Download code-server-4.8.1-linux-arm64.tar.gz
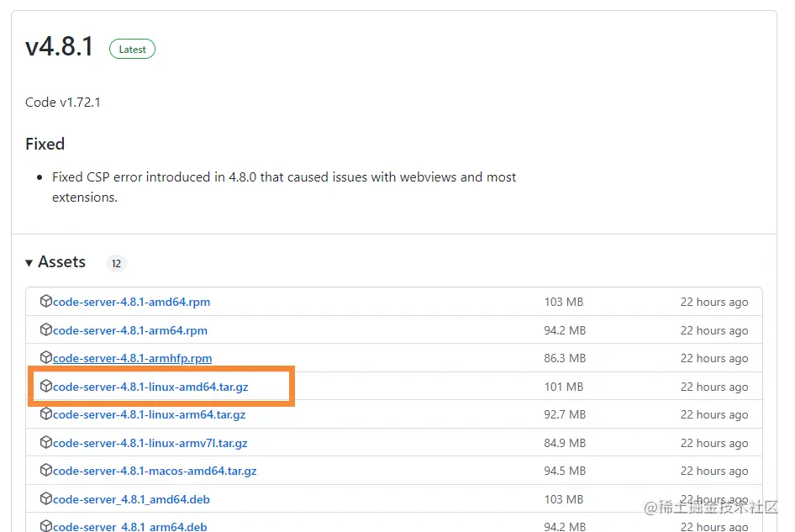The image size is (795, 532). [149, 414]
